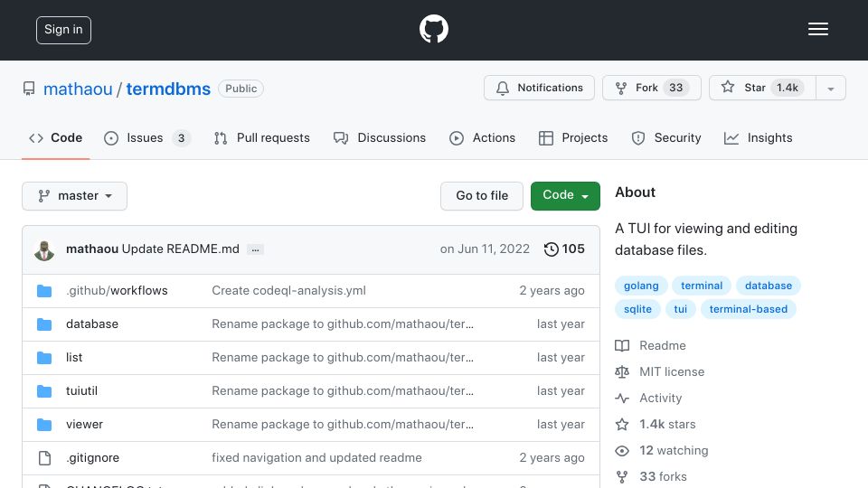The width and height of the screenshot is (868, 488).
Task: Click the GitHub Octocat logo
Action: [x=433, y=29]
